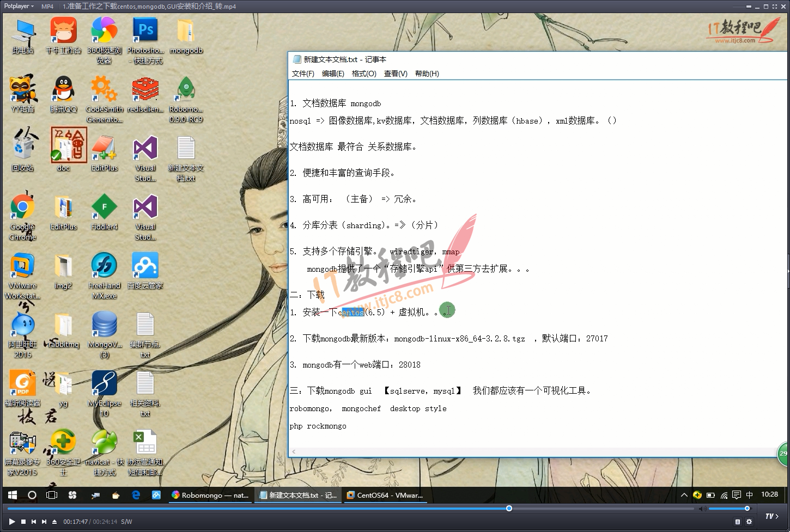Expand the hidden system tray icons
Image resolution: width=790 pixels, height=532 pixels.
click(x=684, y=495)
